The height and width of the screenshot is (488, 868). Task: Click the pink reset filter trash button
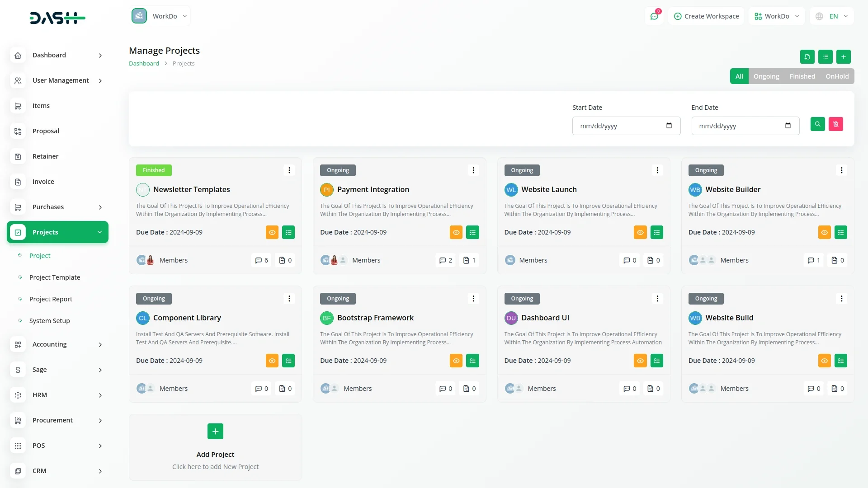tap(835, 124)
